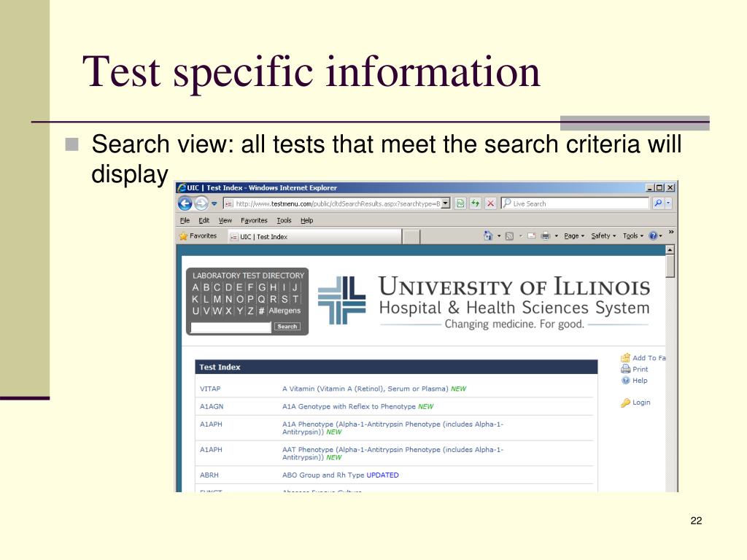Select letter J in test directory
Viewport: 747px width, 560px height.
point(295,287)
